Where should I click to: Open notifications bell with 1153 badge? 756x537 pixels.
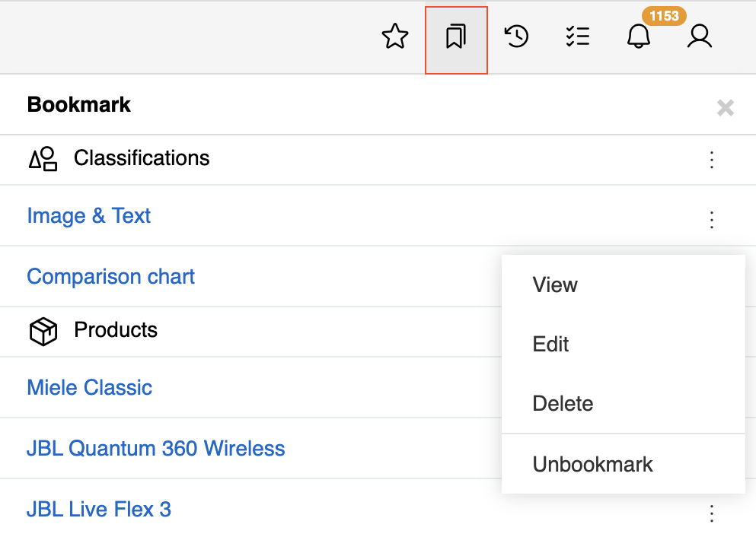tap(638, 37)
